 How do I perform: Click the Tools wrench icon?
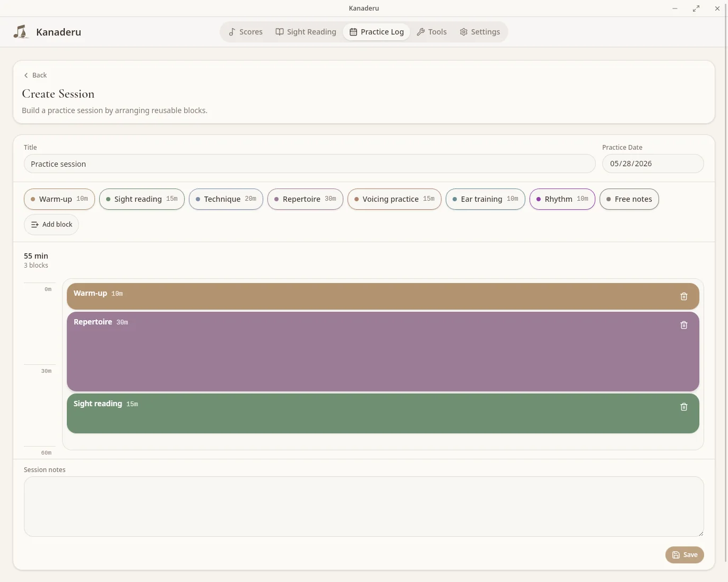[421, 32]
